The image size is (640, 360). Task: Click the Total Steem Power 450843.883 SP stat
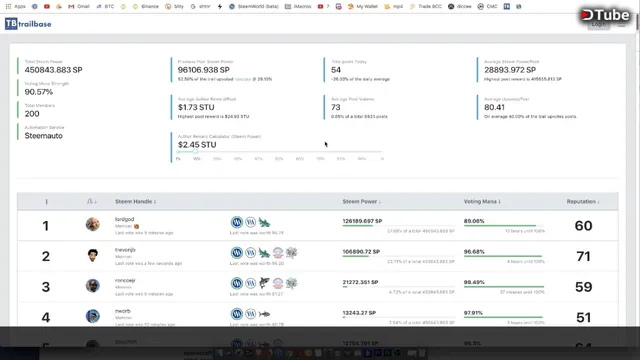click(x=53, y=70)
